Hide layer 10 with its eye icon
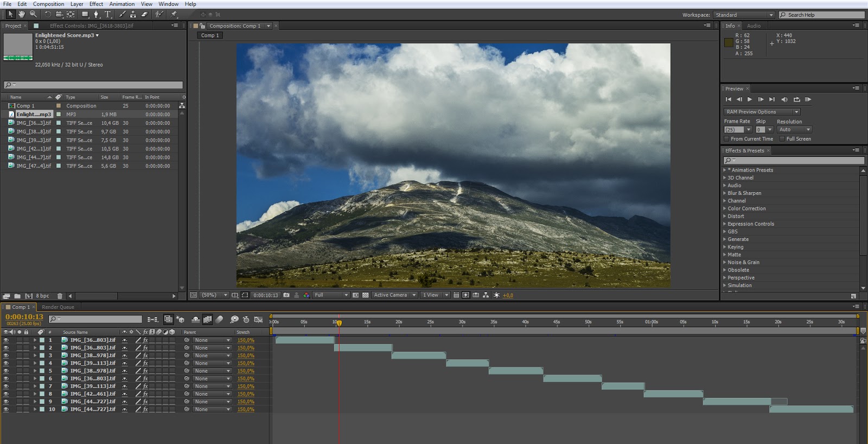 (x=6, y=410)
